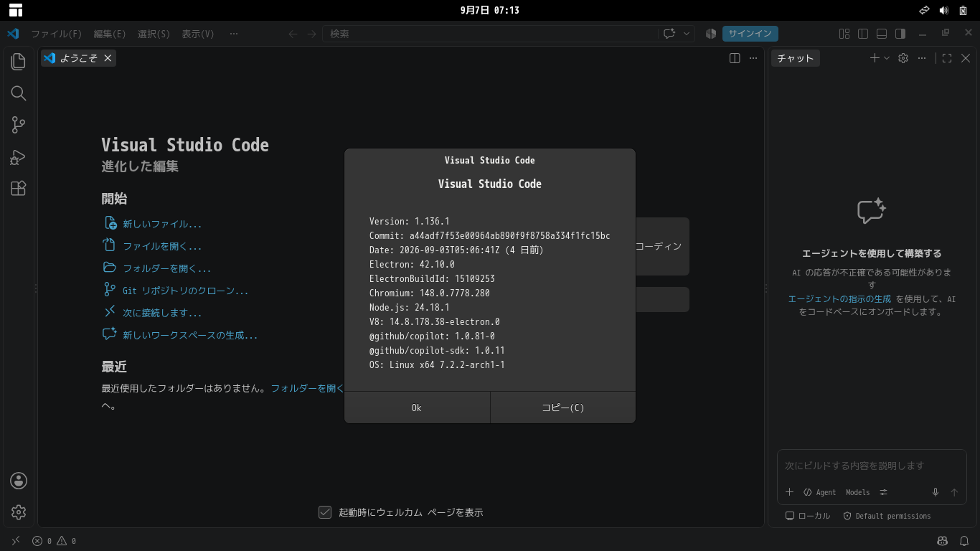Toggle primary sidebar visibility
Viewport: 980px width, 551px height.
(863, 34)
